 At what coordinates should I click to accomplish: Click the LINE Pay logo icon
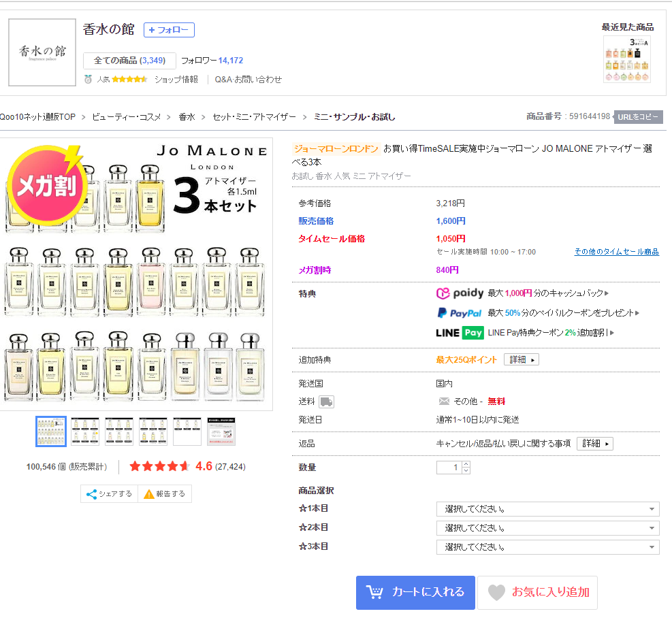coord(460,333)
